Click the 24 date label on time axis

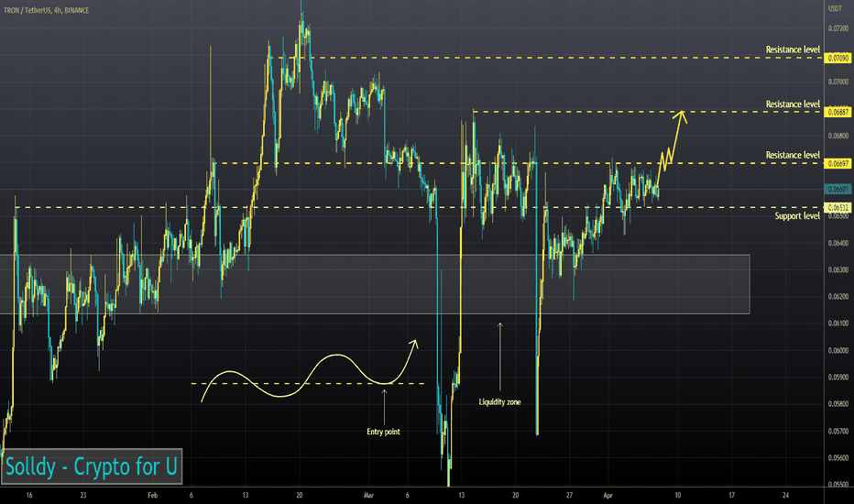785,495
